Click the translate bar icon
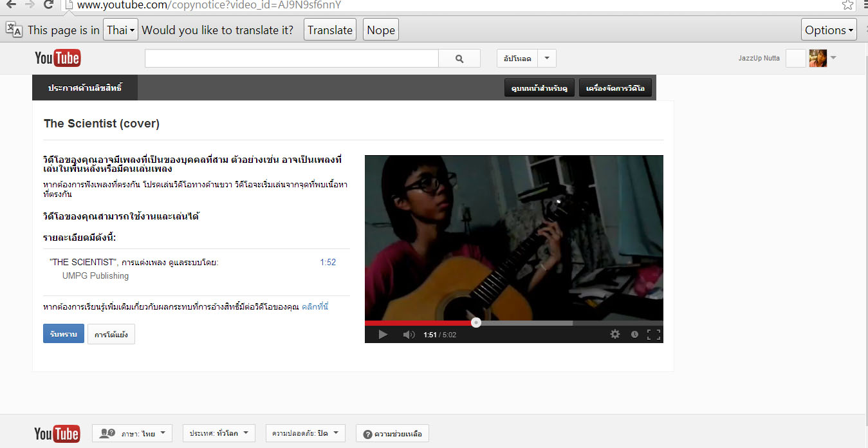Viewport: 868px width, 448px height. coord(14,30)
